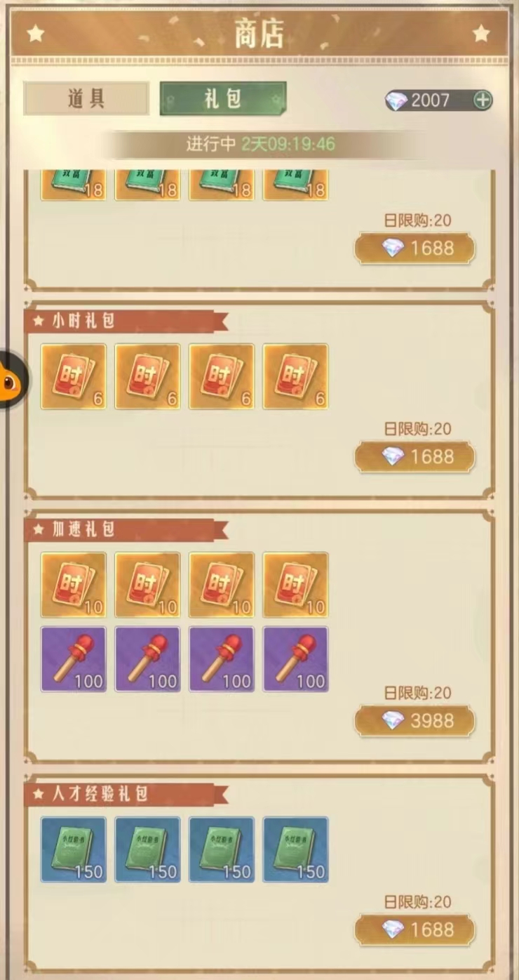Tap first green book in 人才经验礼包
Image resolution: width=519 pixels, height=980 pixels.
[74, 849]
